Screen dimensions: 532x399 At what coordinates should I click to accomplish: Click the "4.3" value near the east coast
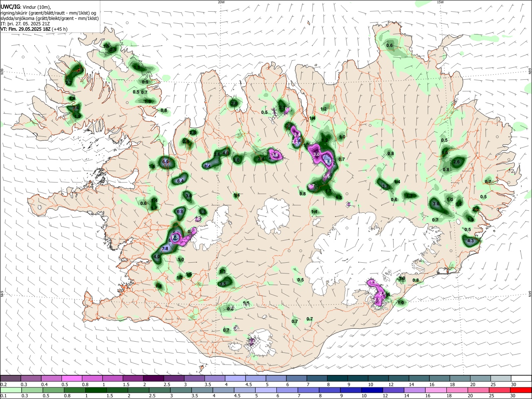(x=470, y=241)
